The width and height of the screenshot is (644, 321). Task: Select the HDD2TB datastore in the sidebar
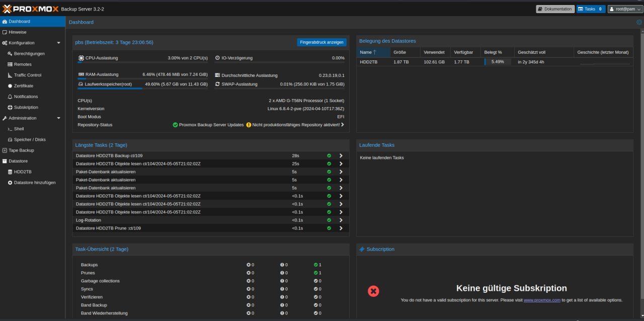click(33, 172)
